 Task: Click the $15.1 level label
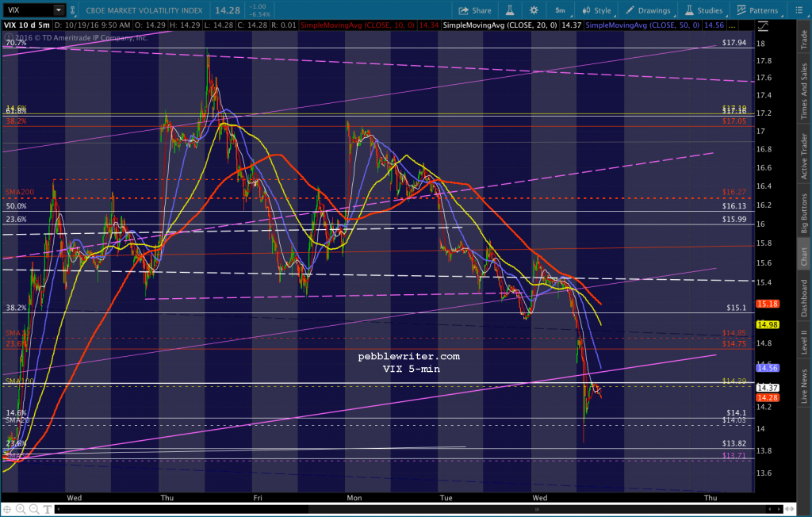tap(736, 307)
